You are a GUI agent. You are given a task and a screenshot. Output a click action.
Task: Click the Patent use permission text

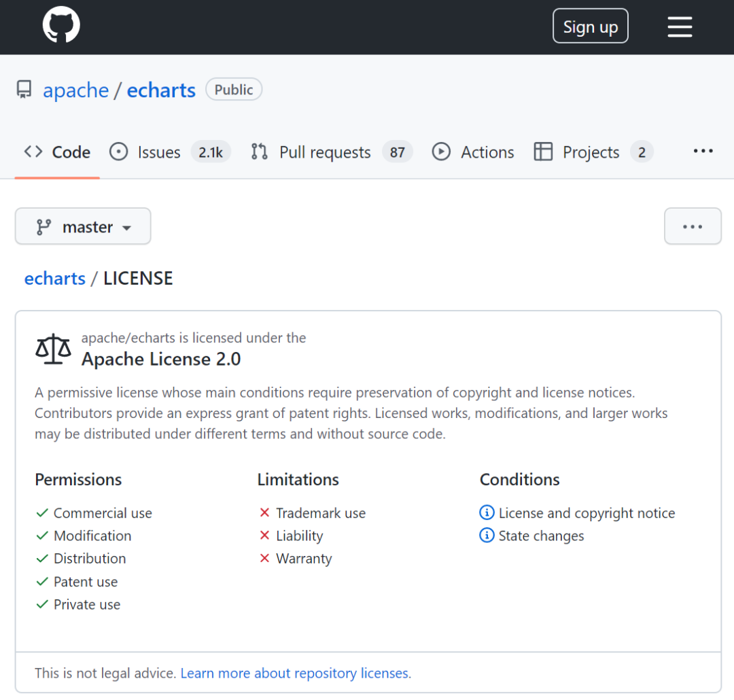click(x=86, y=582)
